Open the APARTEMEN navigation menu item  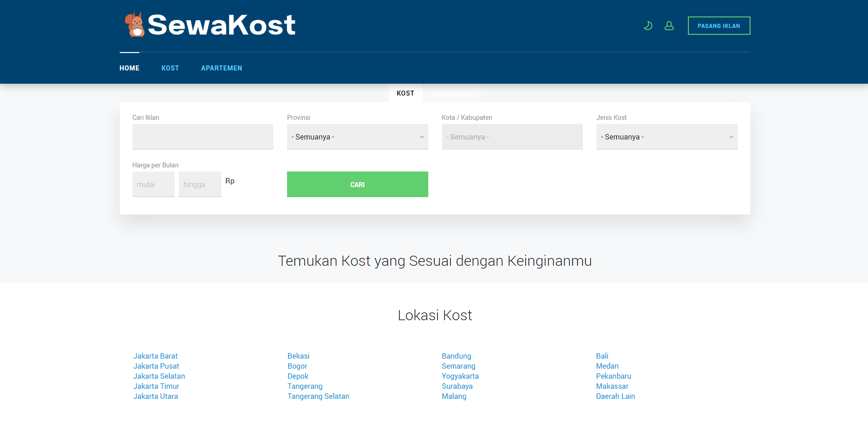tap(222, 68)
